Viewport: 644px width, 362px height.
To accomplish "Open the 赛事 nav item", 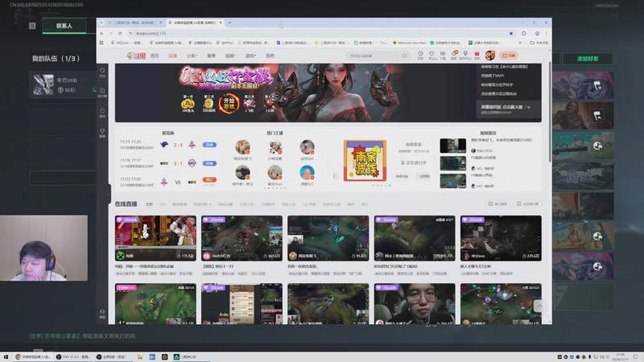I will point(211,56).
